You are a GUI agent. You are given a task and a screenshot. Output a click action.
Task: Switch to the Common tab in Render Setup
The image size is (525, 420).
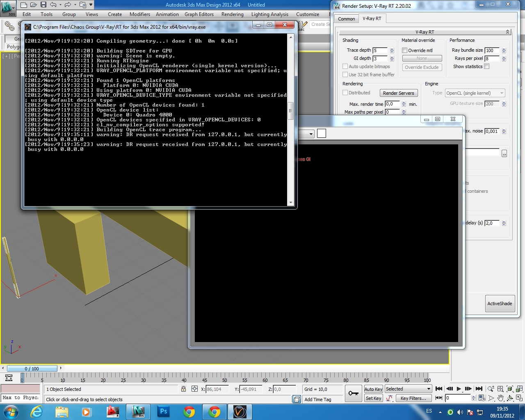click(x=347, y=19)
